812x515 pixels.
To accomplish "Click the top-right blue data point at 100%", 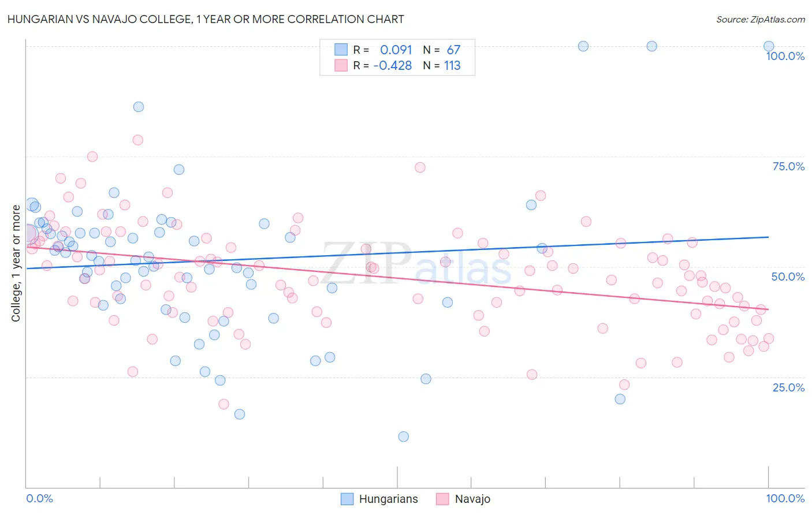I will tap(769, 46).
